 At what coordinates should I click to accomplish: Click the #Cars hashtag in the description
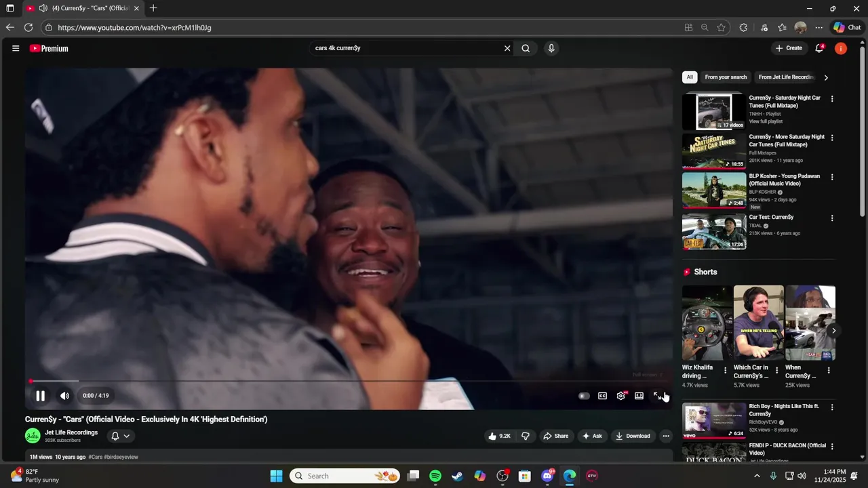pyautogui.click(x=96, y=457)
